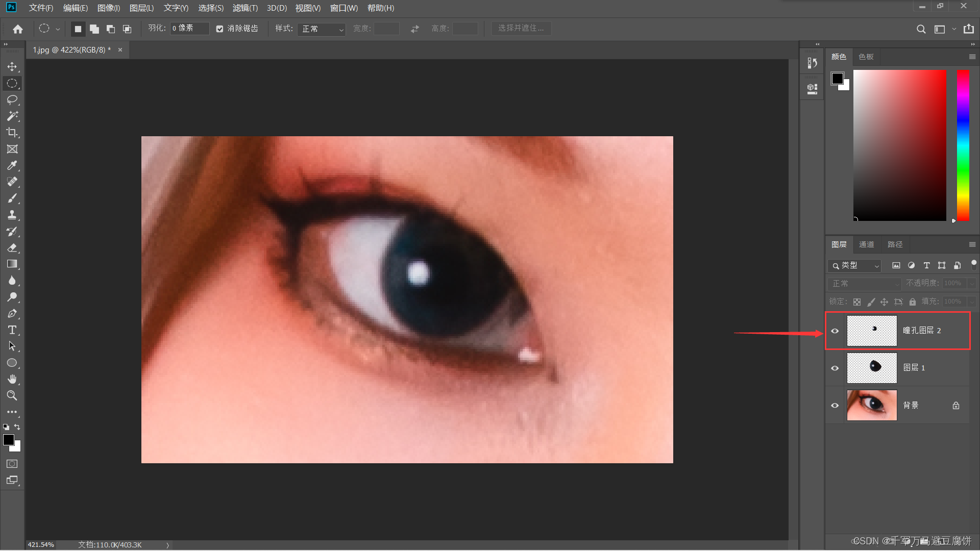Viewport: 980px width, 551px height.
Task: Select the Crop tool
Action: [x=12, y=133]
